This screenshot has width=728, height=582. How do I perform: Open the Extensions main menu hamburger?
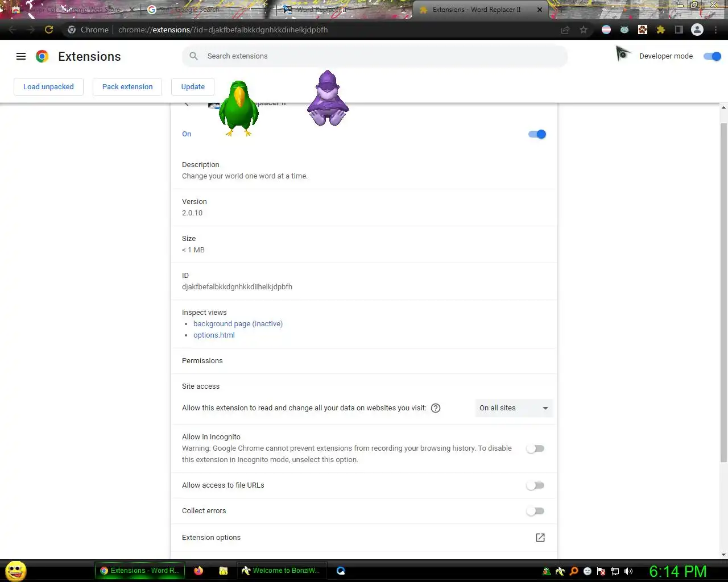coord(21,56)
